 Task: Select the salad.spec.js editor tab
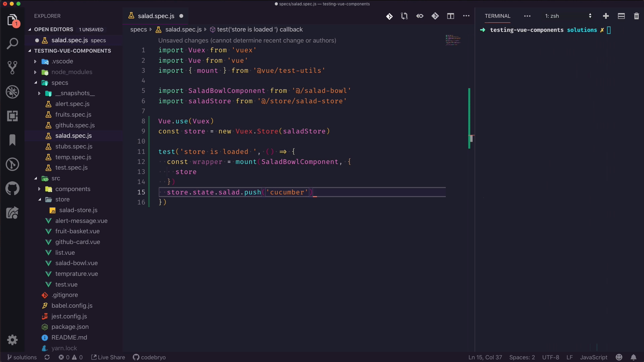pyautogui.click(x=156, y=16)
